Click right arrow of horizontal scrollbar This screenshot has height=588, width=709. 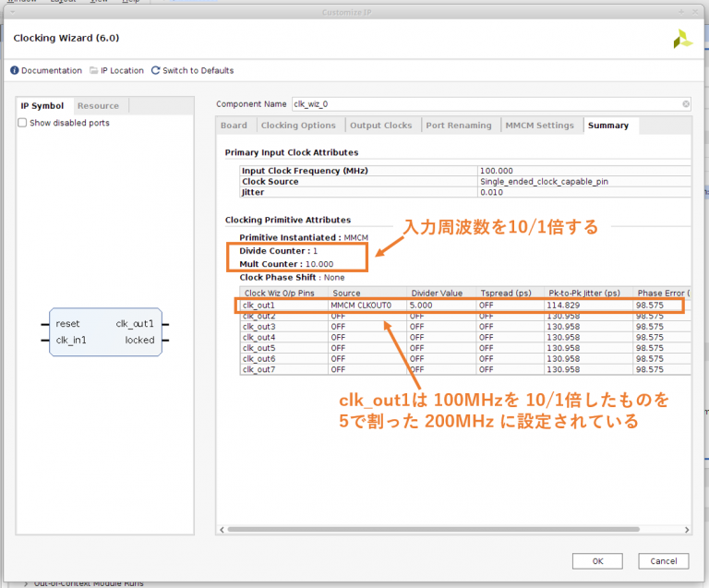pyautogui.click(x=687, y=529)
